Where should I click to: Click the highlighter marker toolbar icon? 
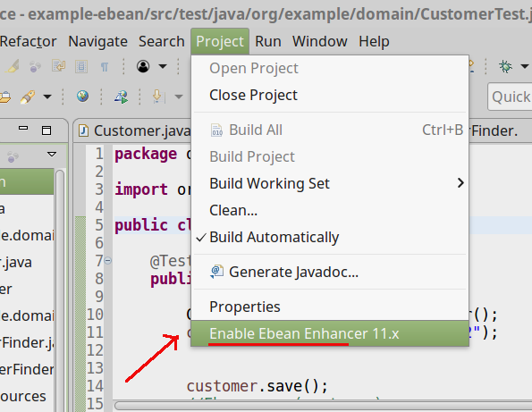[x=13, y=66]
